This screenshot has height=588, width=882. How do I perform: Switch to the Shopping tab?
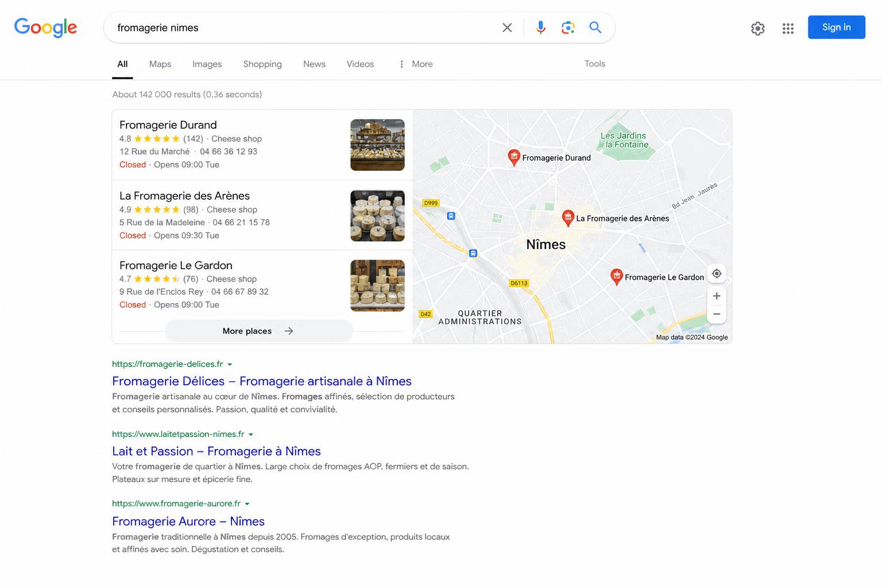[x=262, y=64]
